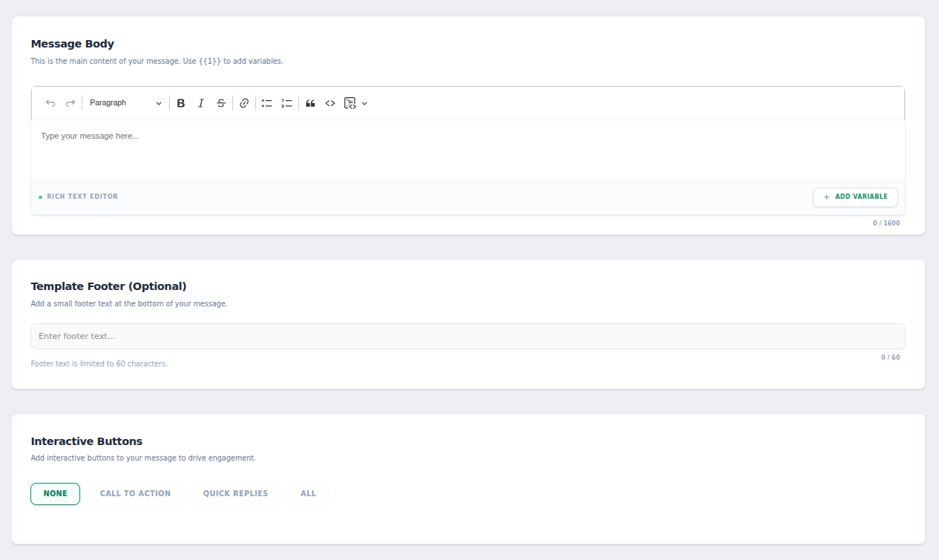Insert a link with the chain icon

pyautogui.click(x=244, y=103)
